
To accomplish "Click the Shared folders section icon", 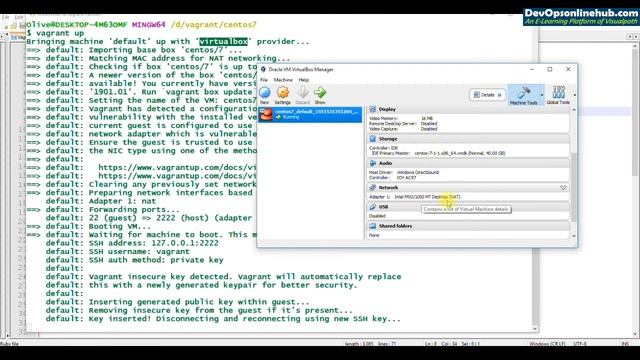I will (x=372, y=226).
